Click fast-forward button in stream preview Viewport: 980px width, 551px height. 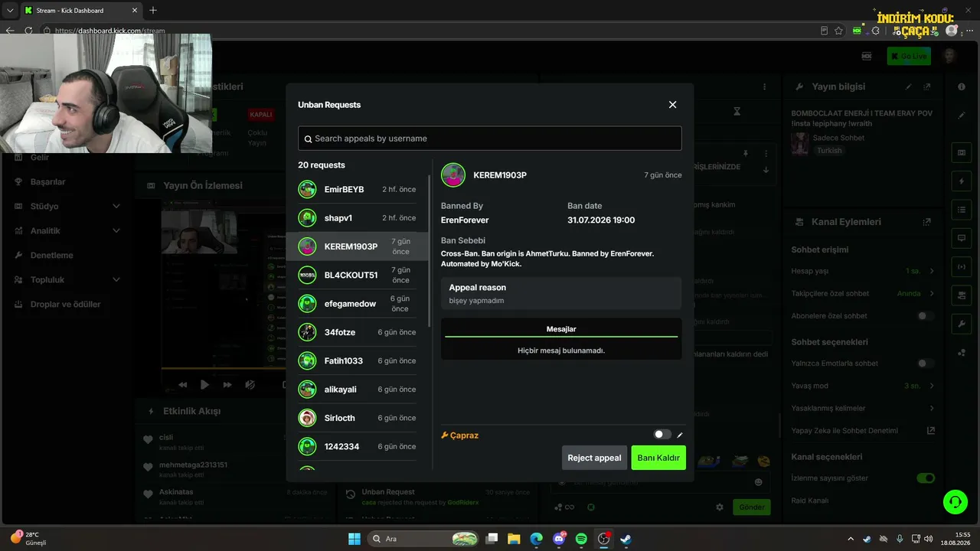(227, 385)
